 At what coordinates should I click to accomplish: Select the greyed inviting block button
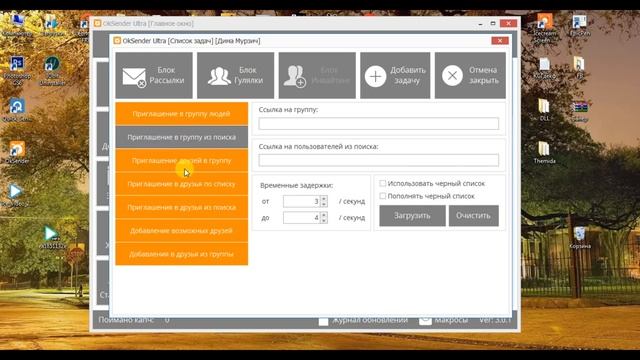317,75
